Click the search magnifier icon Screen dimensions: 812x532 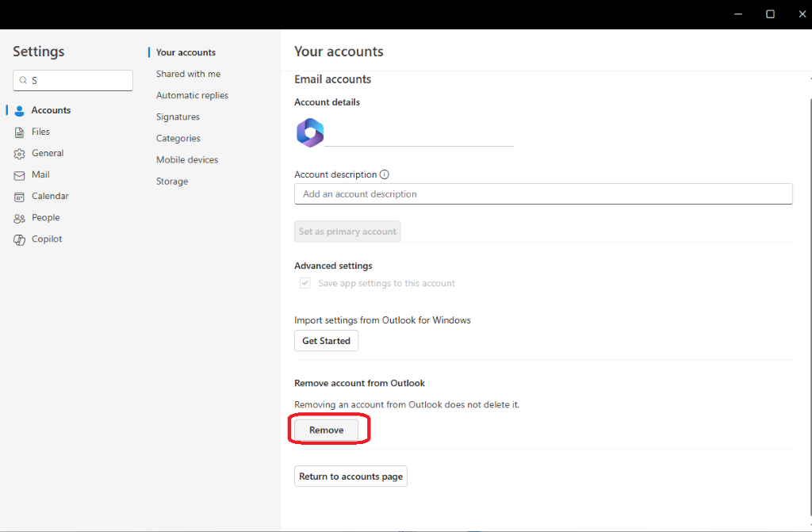23,80
